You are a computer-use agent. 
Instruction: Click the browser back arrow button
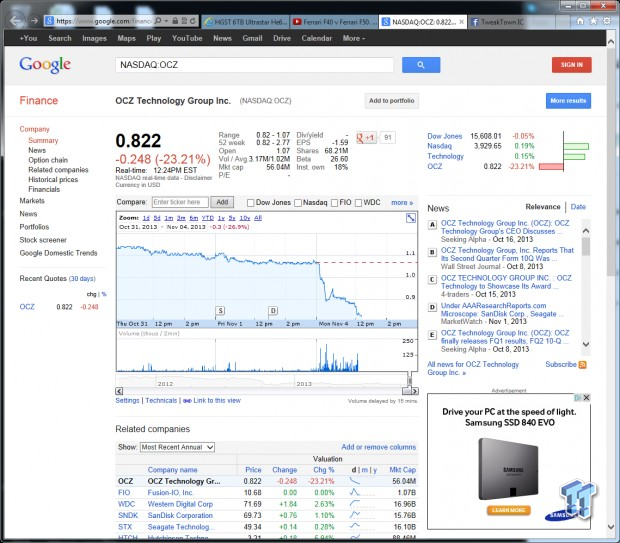(15, 21)
